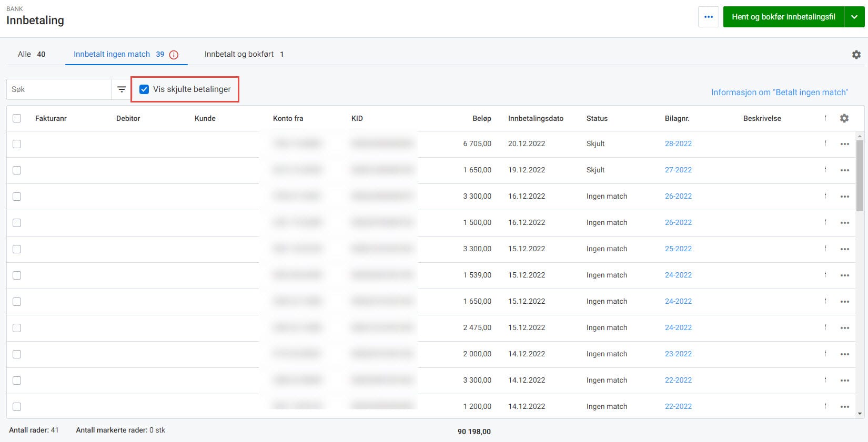The height and width of the screenshot is (442, 868).
Task: Click the Beskrivelse column header
Action: 762,118
